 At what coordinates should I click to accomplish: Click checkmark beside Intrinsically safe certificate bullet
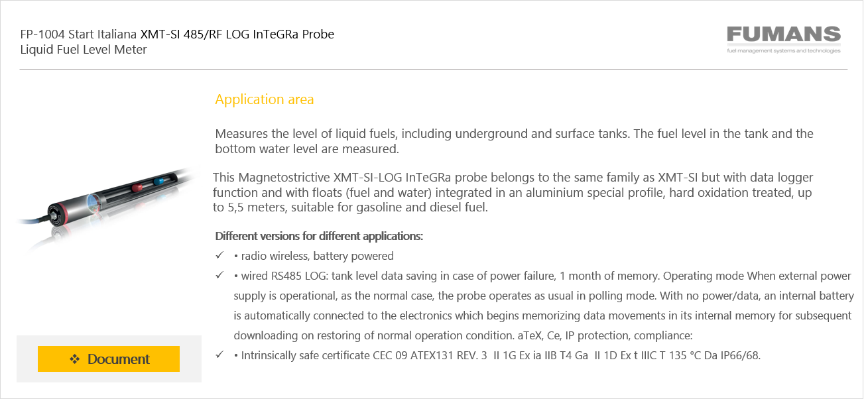click(219, 355)
